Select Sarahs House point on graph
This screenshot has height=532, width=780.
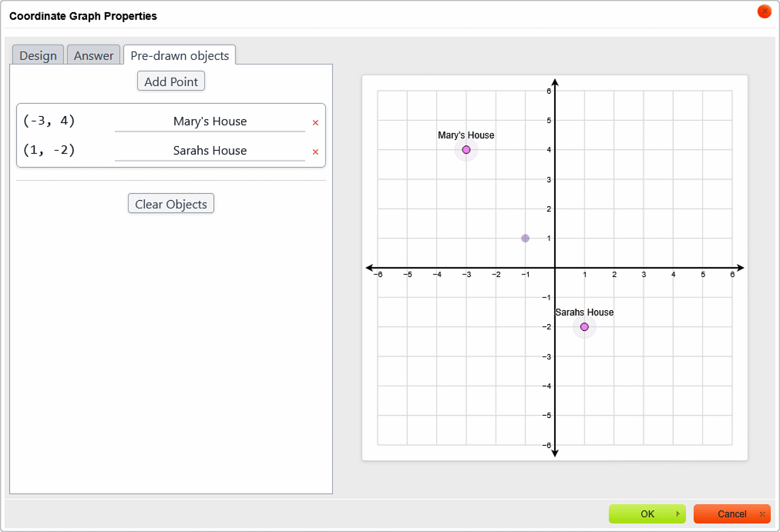(584, 327)
